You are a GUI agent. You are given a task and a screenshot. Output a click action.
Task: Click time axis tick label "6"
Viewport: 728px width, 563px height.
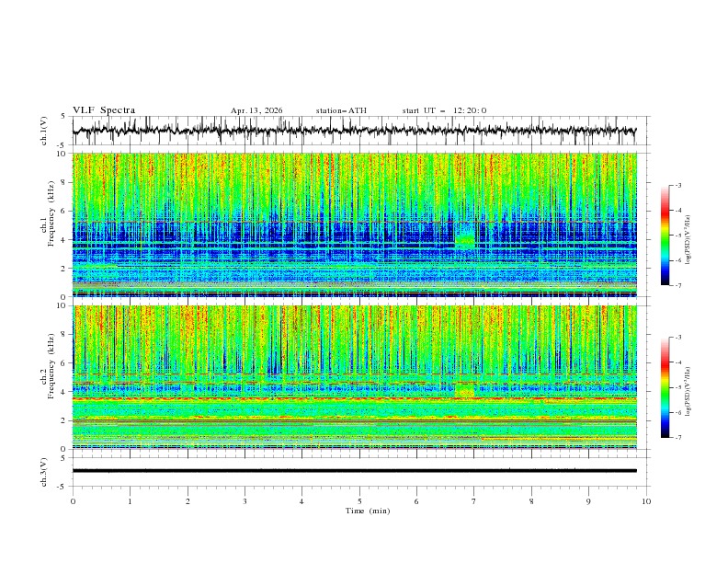pyautogui.click(x=416, y=501)
